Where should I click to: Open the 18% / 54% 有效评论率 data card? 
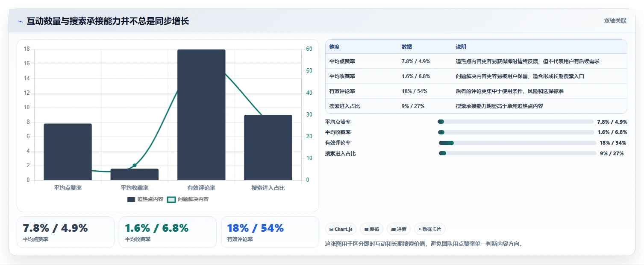(270, 232)
